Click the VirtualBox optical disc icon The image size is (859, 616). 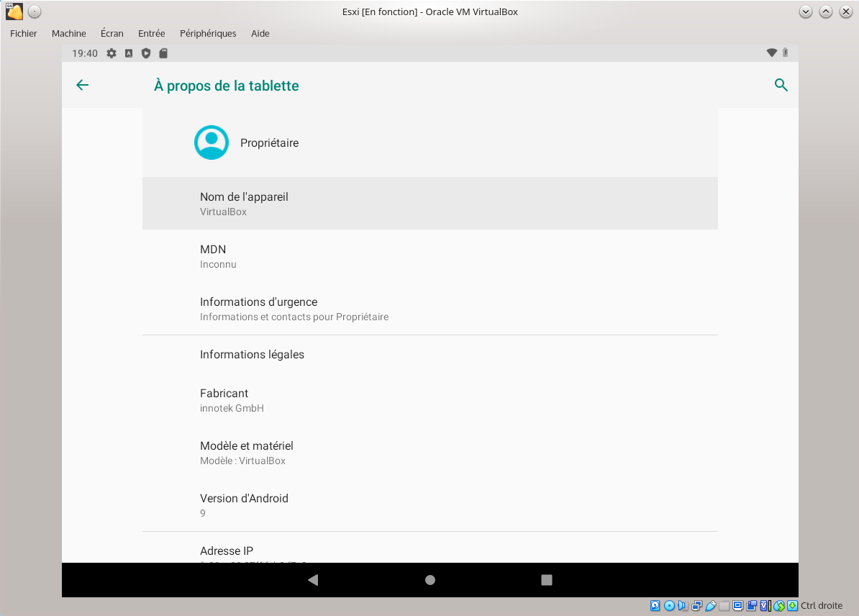click(670, 606)
